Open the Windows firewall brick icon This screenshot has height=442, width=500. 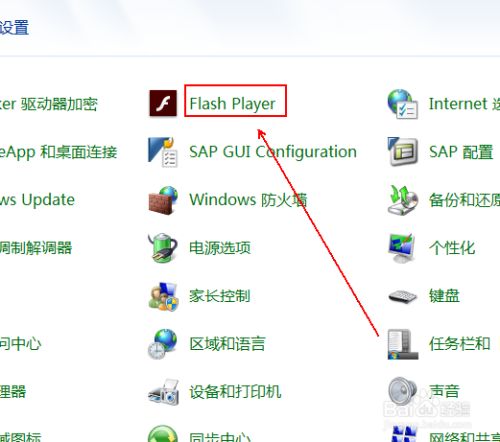(x=163, y=200)
